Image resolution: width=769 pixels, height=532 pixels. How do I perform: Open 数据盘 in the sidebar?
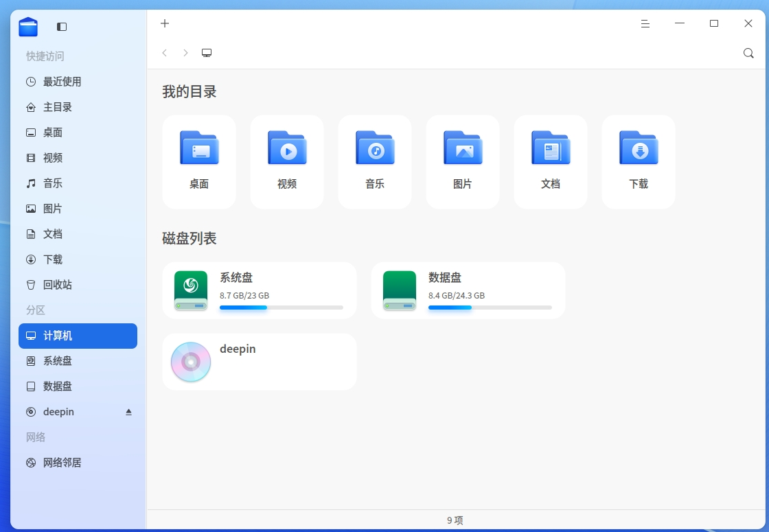pyautogui.click(x=78, y=386)
